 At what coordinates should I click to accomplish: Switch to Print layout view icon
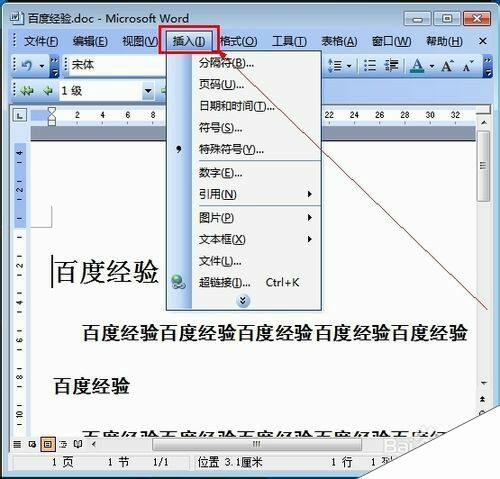click(x=48, y=444)
